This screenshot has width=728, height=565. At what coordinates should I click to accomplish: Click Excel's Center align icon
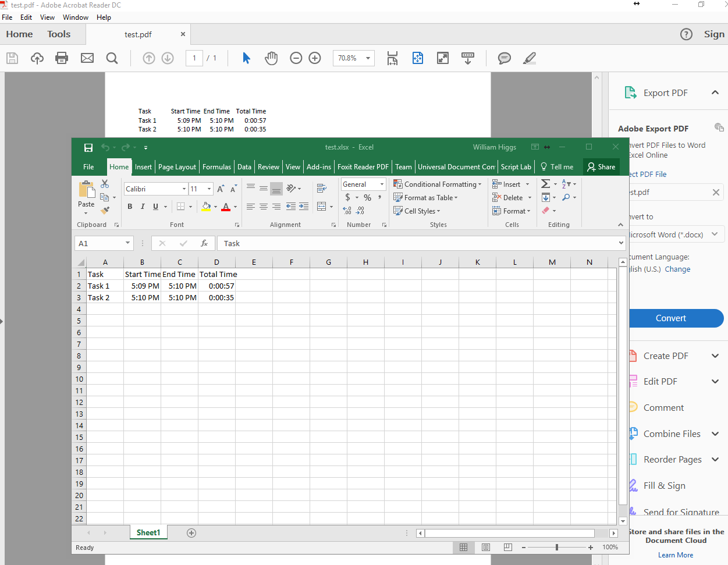click(264, 207)
